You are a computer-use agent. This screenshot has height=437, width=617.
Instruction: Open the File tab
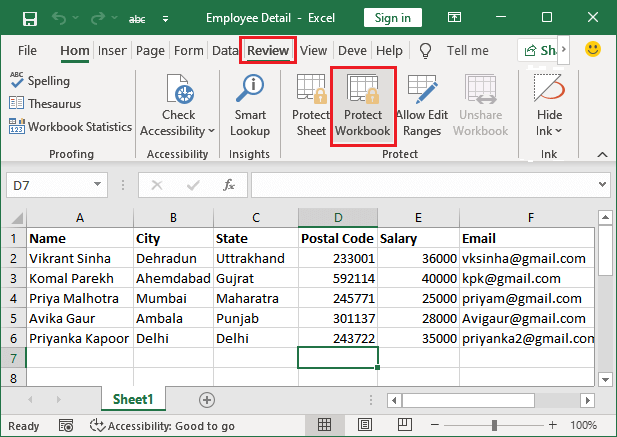[27, 51]
